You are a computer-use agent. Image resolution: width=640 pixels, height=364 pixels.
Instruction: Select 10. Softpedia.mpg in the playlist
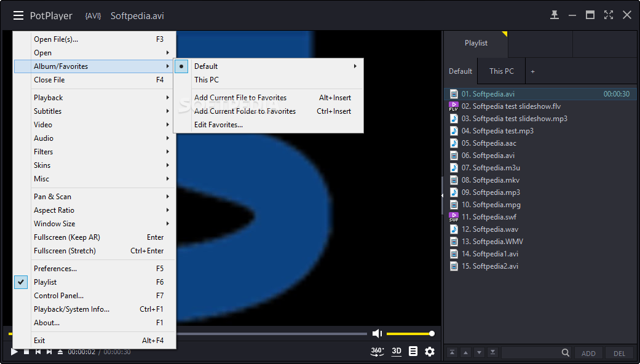click(x=540, y=205)
